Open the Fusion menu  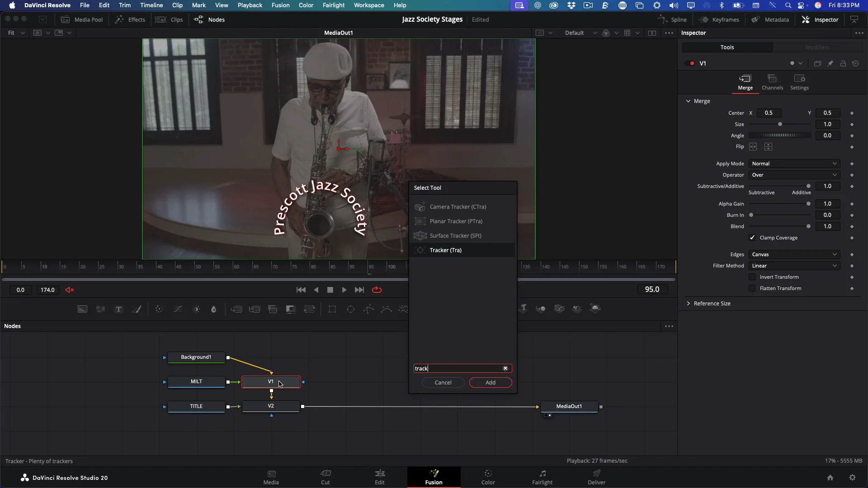pos(280,5)
